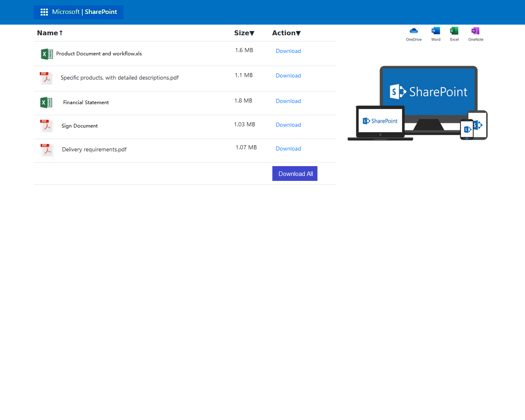Click the Download All button
The width and height of the screenshot is (525, 420).
pyautogui.click(x=295, y=173)
